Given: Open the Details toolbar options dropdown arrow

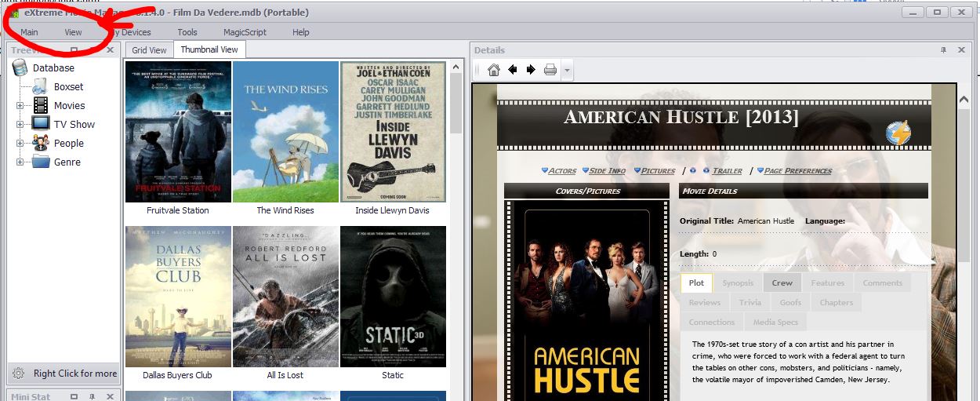Looking at the screenshot, I should [x=568, y=71].
